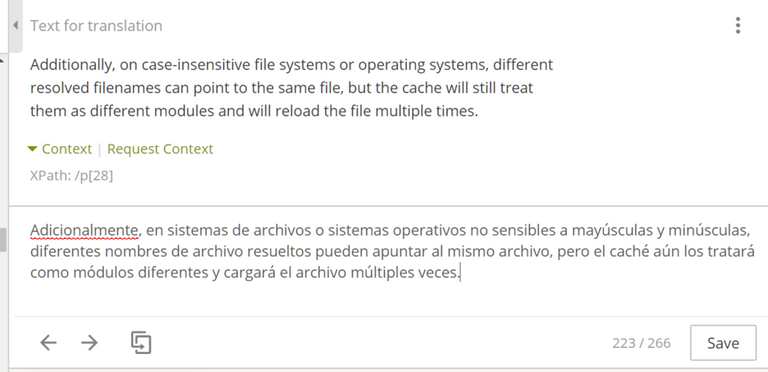Click the gray left sidebar scrollbar thumb

pyautogui.click(x=3, y=240)
